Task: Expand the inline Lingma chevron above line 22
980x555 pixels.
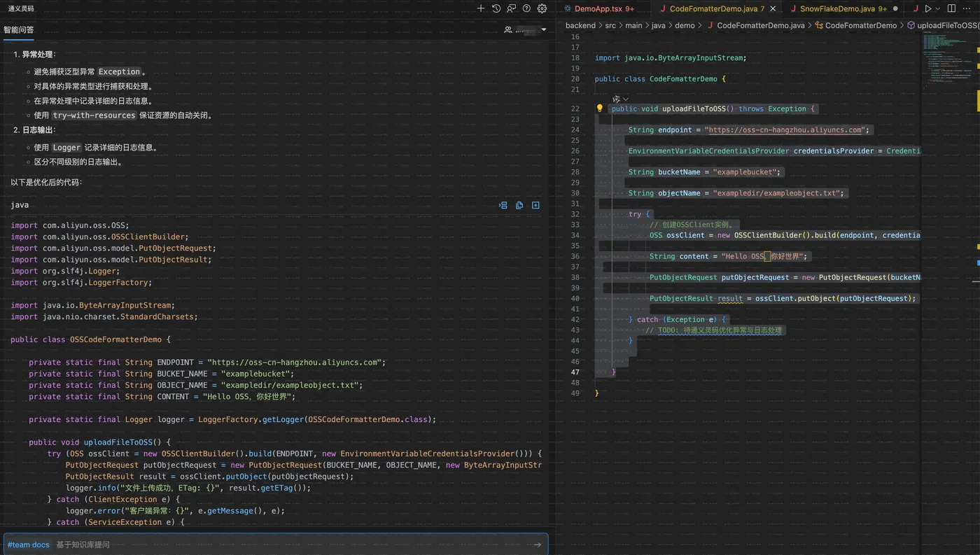Action: click(x=626, y=99)
